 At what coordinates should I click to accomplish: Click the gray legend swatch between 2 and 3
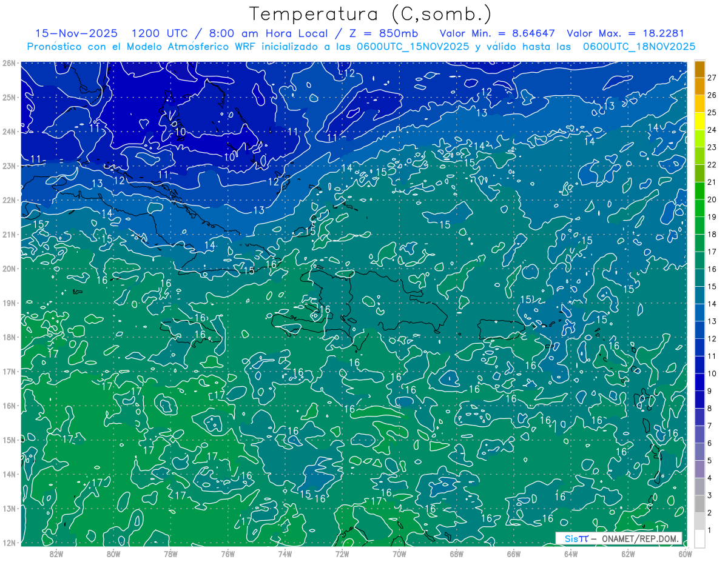pos(700,504)
